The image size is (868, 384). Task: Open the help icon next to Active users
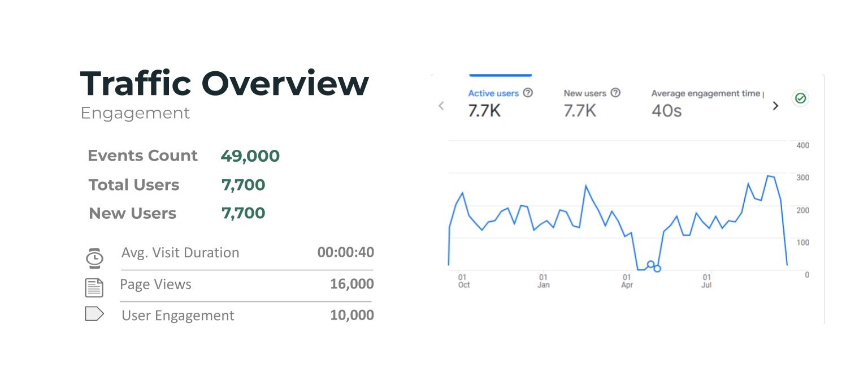pos(528,93)
